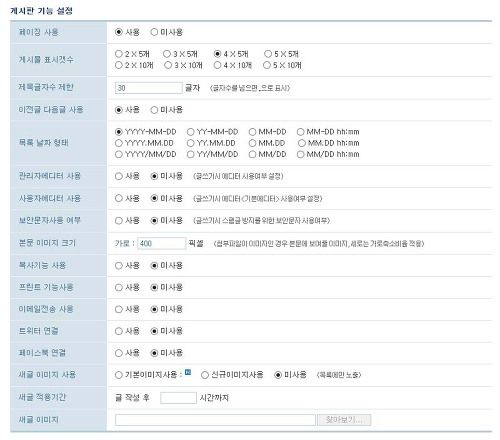Select 신규이미지사용 for 새글 이미지 사용
The width and height of the screenshot is (500, 440).
[205, 375]
